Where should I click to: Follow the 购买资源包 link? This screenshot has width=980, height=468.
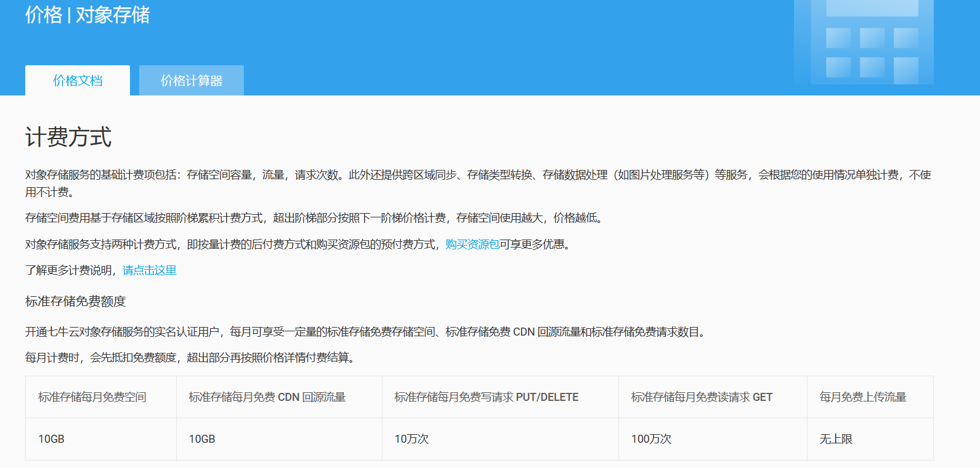[472, 244]
